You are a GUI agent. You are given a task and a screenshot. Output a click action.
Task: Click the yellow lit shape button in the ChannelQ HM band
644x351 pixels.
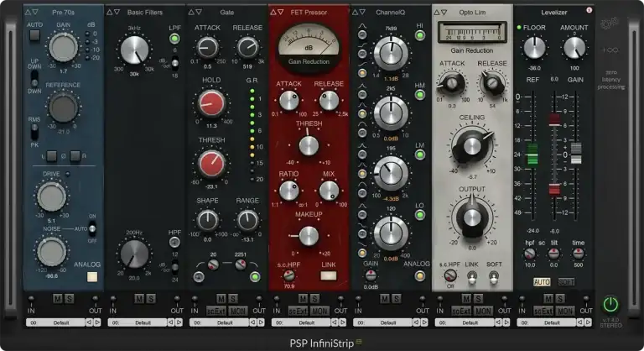(x=362, y=113)
